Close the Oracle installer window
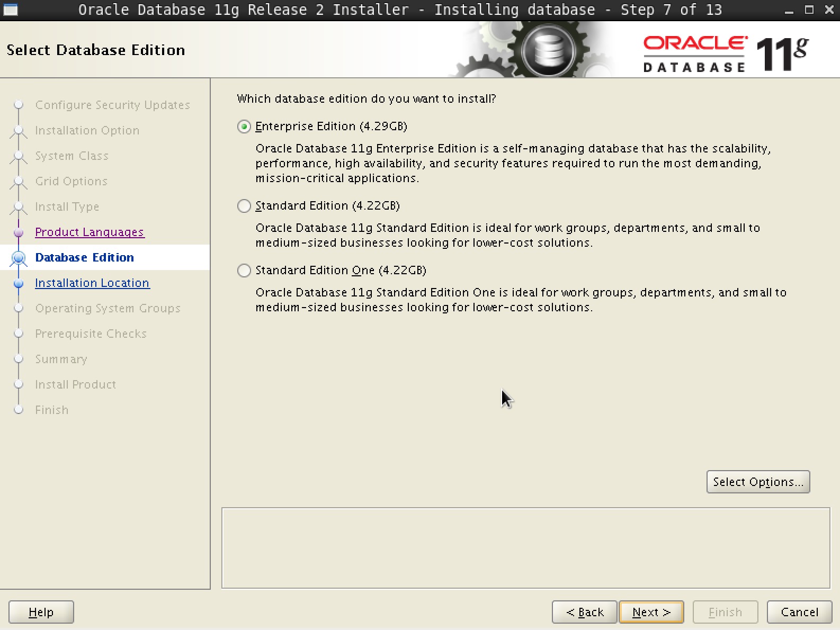The width and height of the screenshot is (840, 630). click(829, 10)
